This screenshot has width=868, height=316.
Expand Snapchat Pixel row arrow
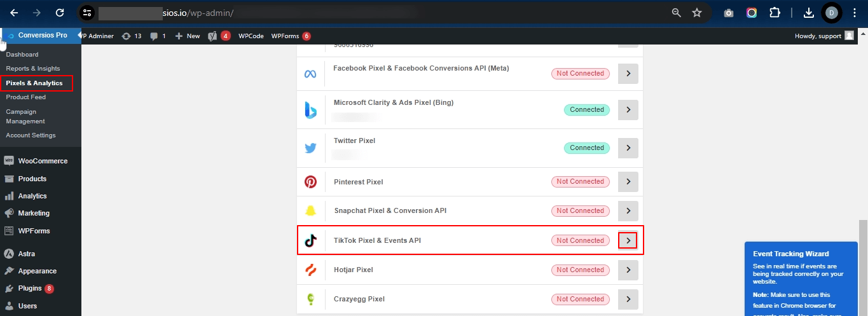point(628,211)
